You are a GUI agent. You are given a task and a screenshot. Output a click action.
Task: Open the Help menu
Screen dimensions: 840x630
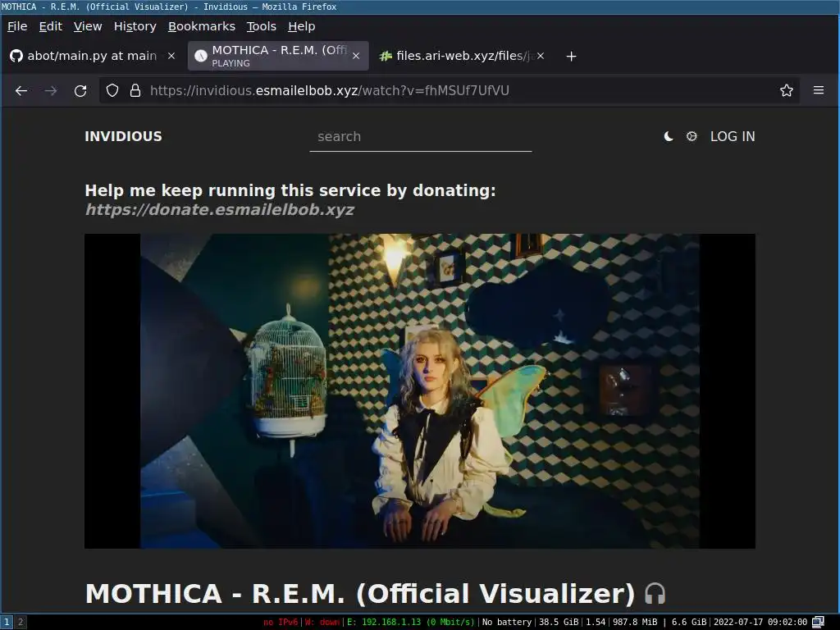point(302,26)
